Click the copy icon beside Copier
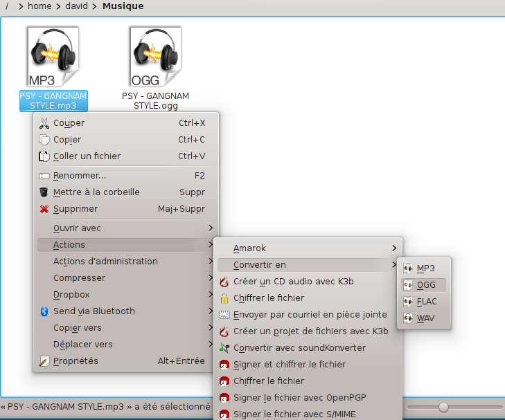This screenshot has height=420, width=505. 44,140
